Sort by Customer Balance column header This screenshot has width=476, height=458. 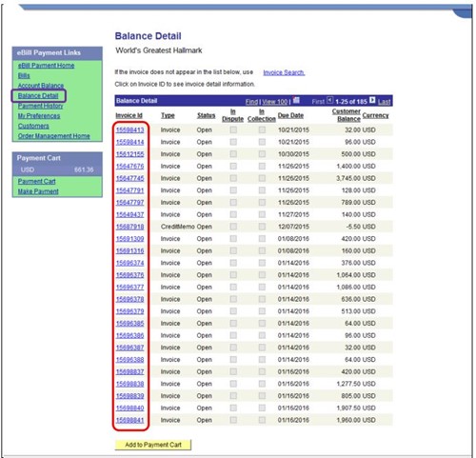(347, 115)
